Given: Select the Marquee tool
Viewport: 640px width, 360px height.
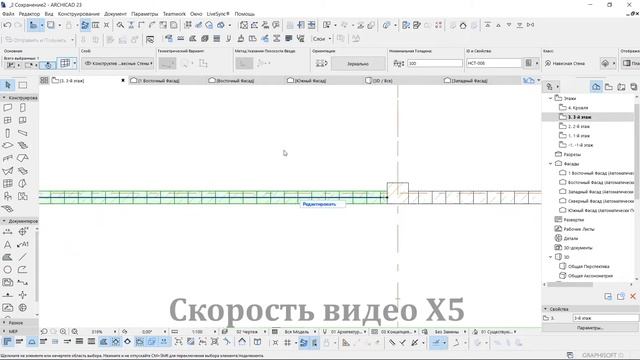Looking at the screenshot, I should click(x=23, y=85).
